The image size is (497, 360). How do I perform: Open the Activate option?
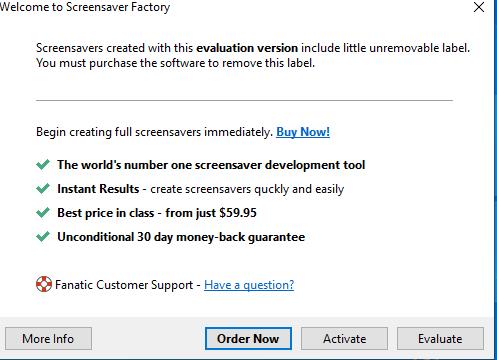pyautogui.click(x=344, y=339)
